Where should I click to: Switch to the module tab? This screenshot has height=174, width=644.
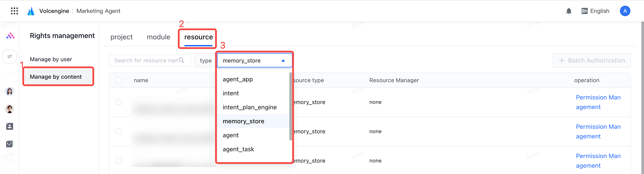(159, 37)
